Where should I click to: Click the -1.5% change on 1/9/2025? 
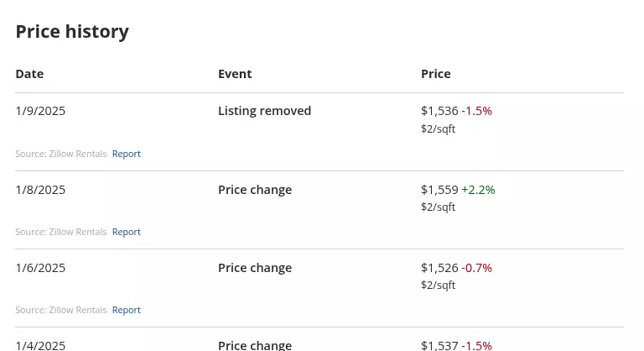click(477, 111)
